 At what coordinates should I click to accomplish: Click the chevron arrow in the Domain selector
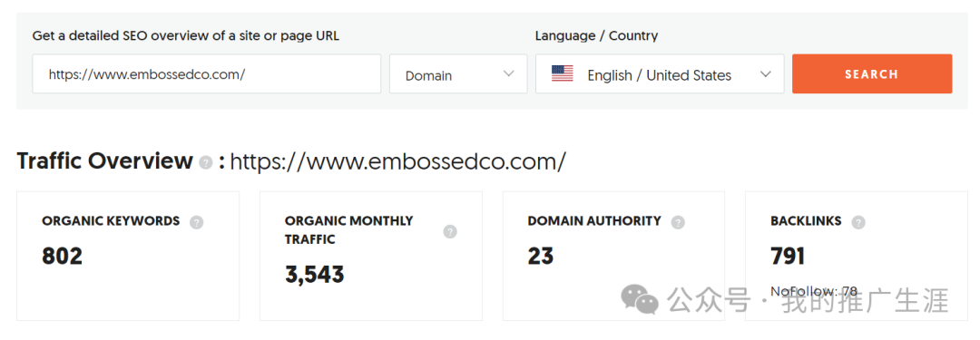[x=509, y=73]
